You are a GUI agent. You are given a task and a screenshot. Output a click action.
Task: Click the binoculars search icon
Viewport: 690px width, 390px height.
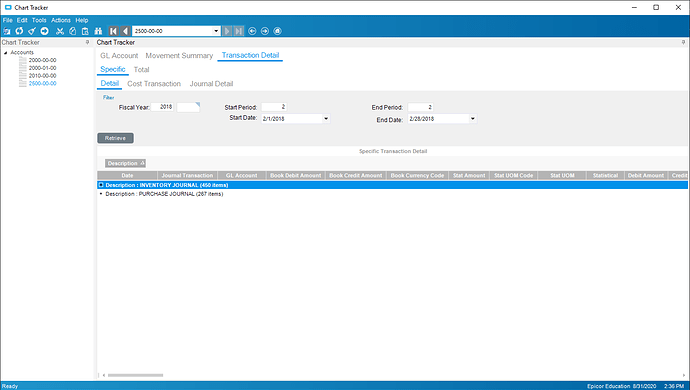click(x=99, y=31)
